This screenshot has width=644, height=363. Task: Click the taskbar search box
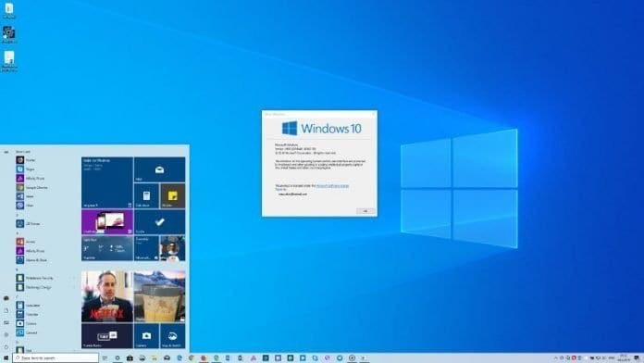56,358
